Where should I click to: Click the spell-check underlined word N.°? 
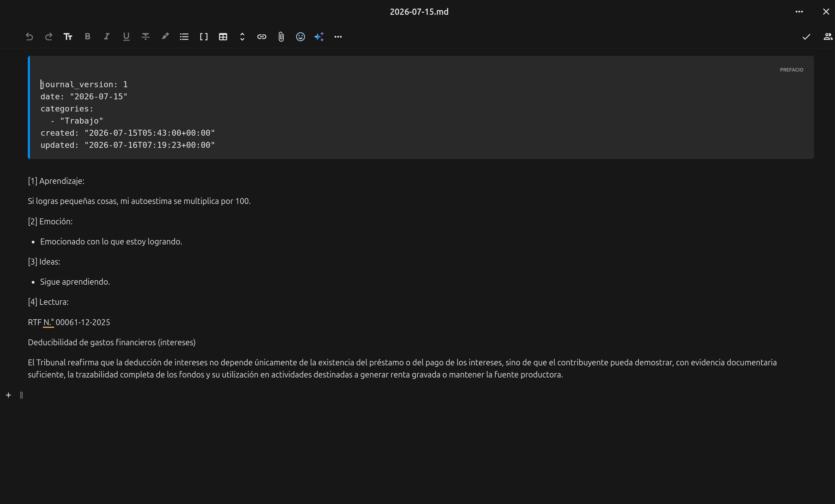(49, 322)
